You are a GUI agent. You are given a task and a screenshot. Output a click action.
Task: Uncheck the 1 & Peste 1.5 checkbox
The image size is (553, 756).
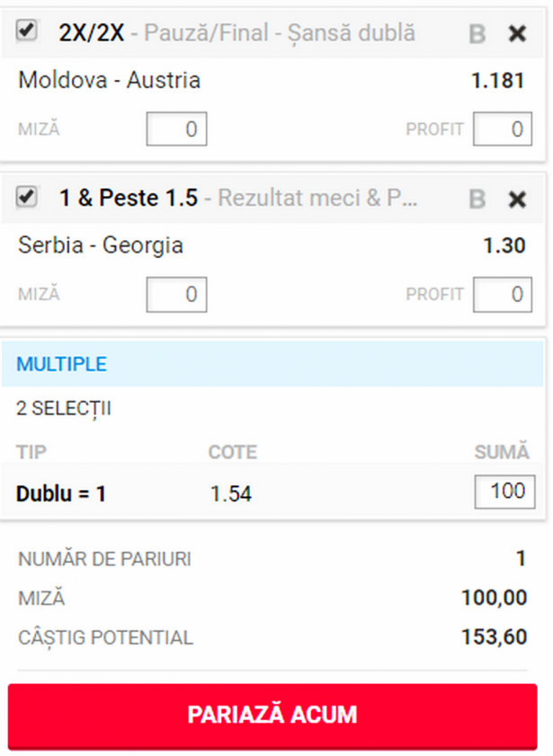(26, 197)
